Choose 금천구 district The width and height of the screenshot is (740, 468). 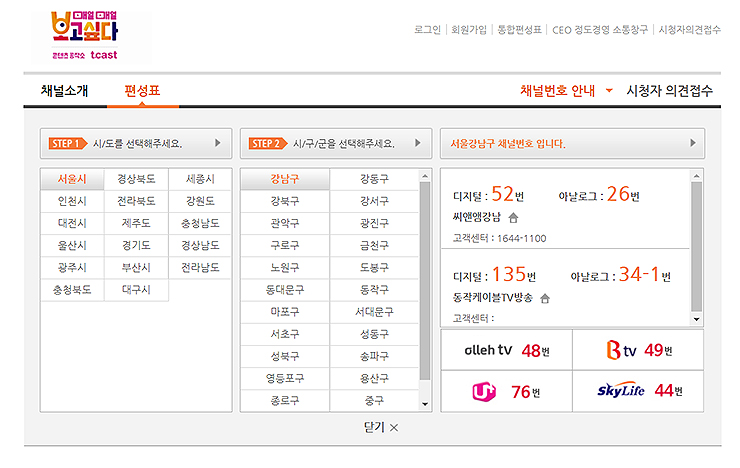pos(374,246)
